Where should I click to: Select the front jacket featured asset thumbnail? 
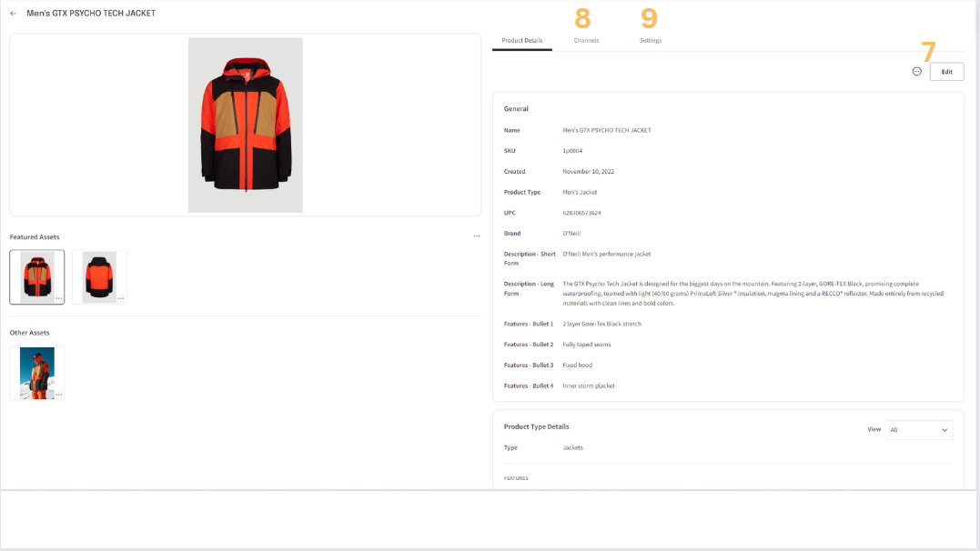(37, 276)
